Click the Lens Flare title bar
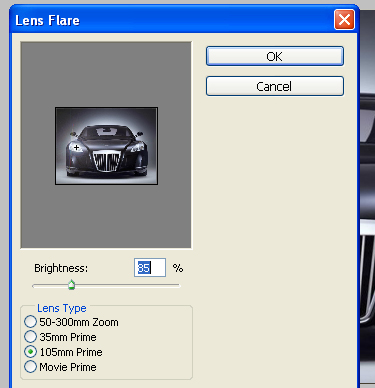The image size is (375, 388). [x=173, y=20]
